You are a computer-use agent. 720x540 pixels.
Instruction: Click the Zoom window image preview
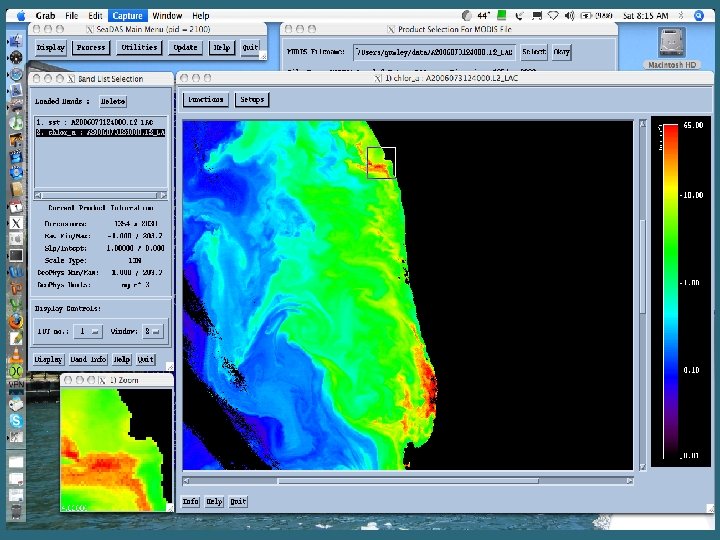[116, 449]
